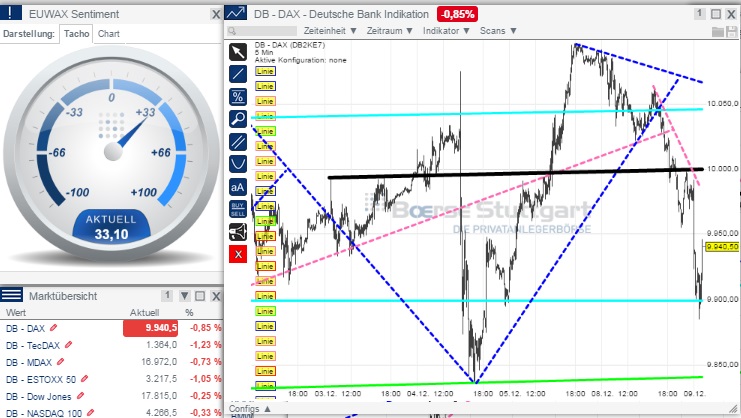Click the DB - MDAX row

tap(112, 362)
